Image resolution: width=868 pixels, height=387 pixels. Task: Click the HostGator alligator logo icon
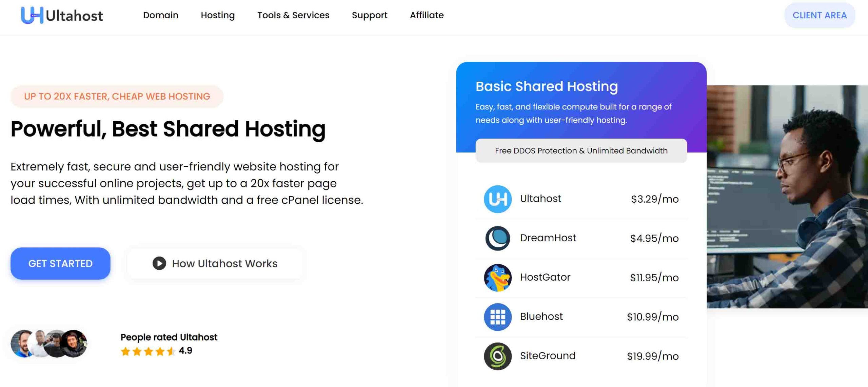(497, 278)
